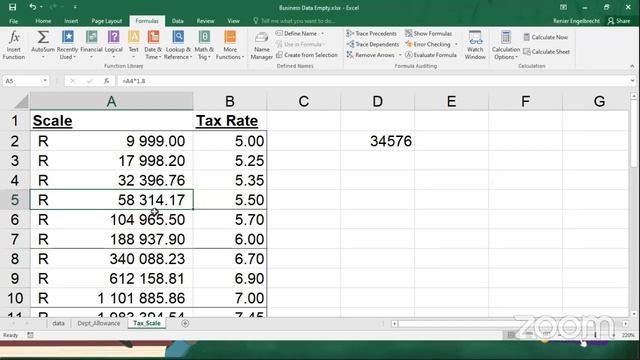Open the Watch Window
Screen dimensions: 640x360
pos(475,45)
